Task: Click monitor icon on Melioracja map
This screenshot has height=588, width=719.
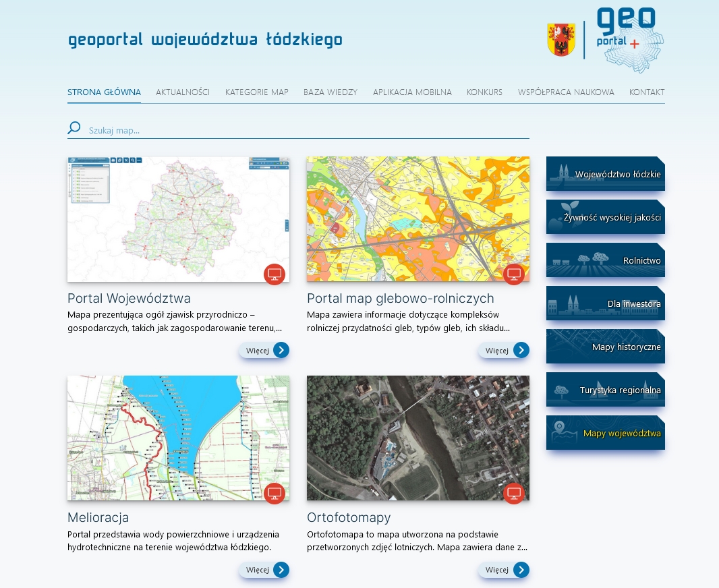Action: pyautogui.click(x=275, y=494)
